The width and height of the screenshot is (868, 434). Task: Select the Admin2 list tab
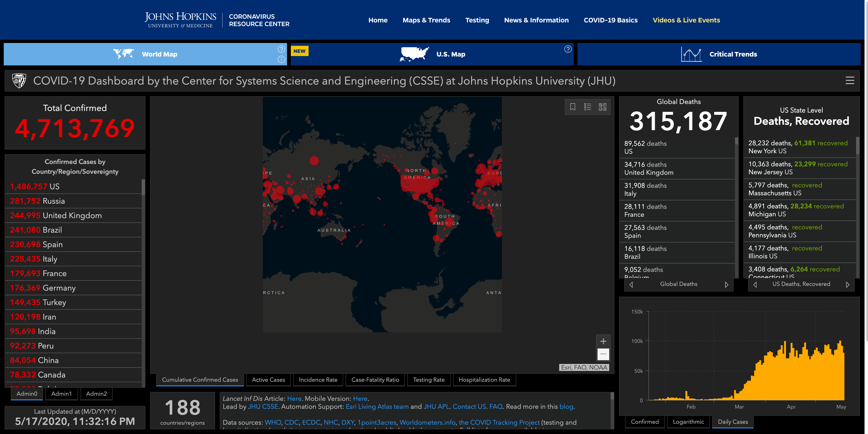coord(96,394)
